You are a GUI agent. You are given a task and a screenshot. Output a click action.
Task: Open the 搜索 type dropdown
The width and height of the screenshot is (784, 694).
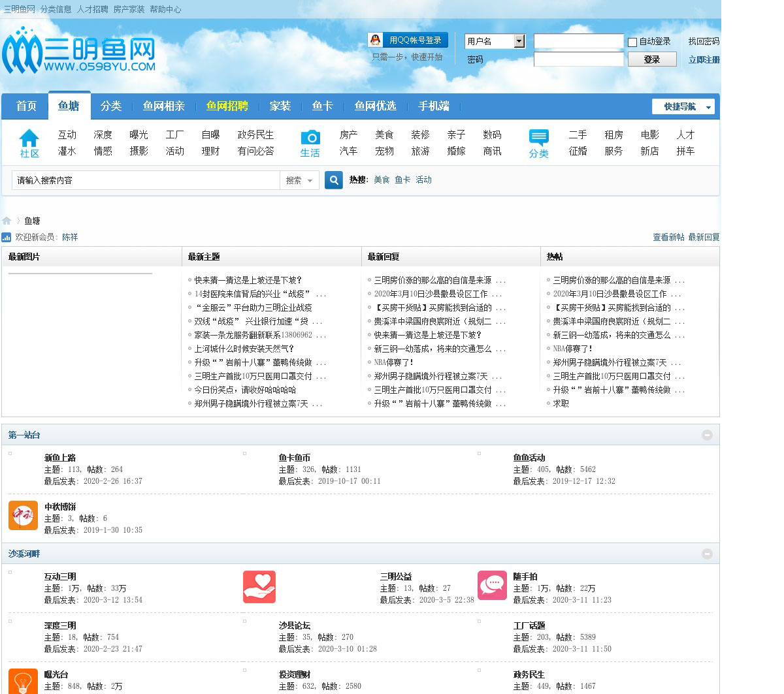(300, 180)
